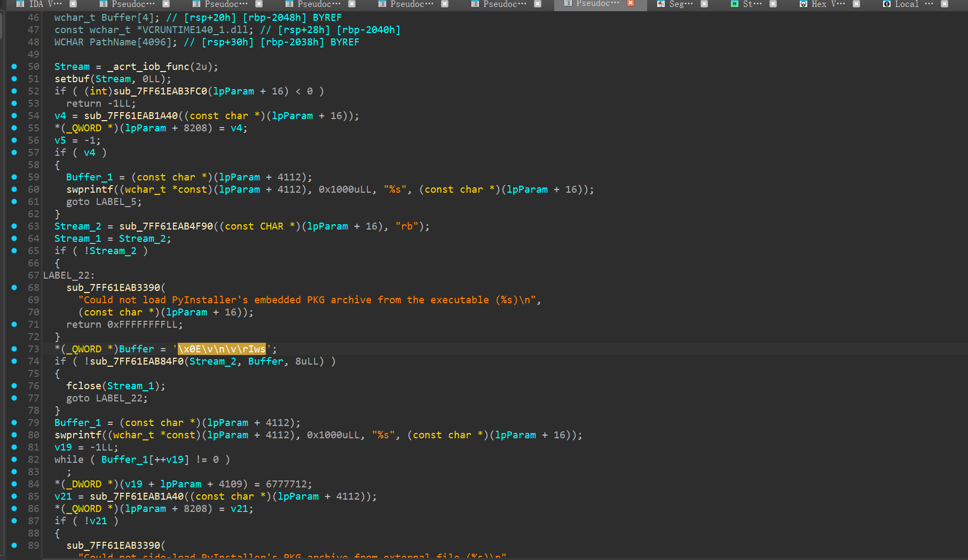Viewport: 968px width, 560px height.
Task: Click the line number 68 in gutter
Action: pyautogui.click(x=34, y=288)
